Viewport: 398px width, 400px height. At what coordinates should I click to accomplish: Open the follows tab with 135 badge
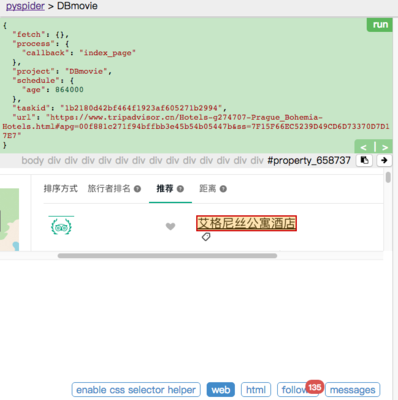coord(297,390)
